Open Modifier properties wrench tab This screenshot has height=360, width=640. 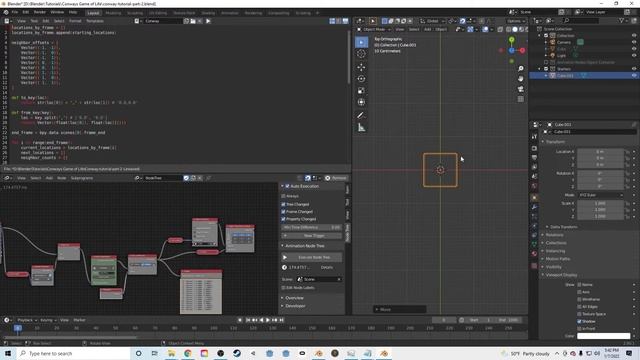[x=534, y=207]
